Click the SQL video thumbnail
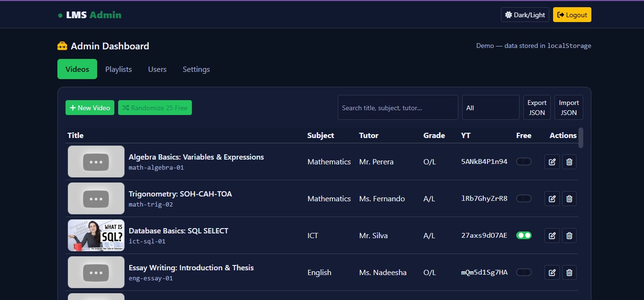Image resolution: width=644 pixels, height=300 pixels. click(96, 235)
